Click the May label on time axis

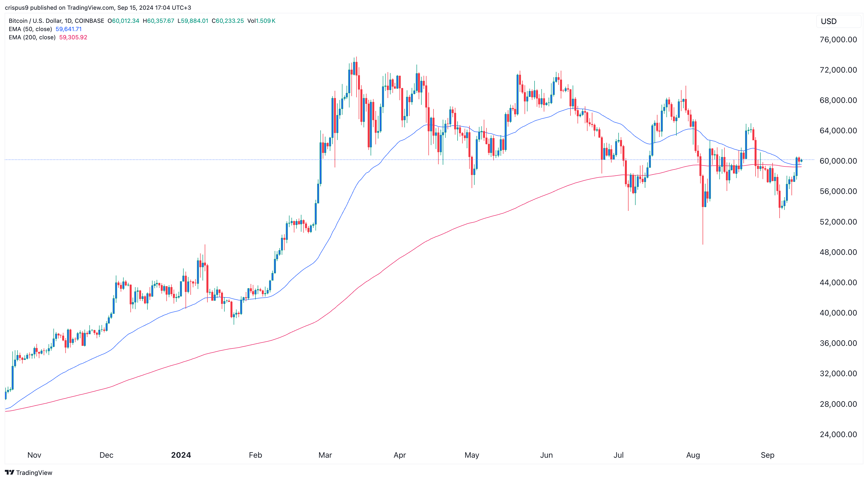(472, 455)
